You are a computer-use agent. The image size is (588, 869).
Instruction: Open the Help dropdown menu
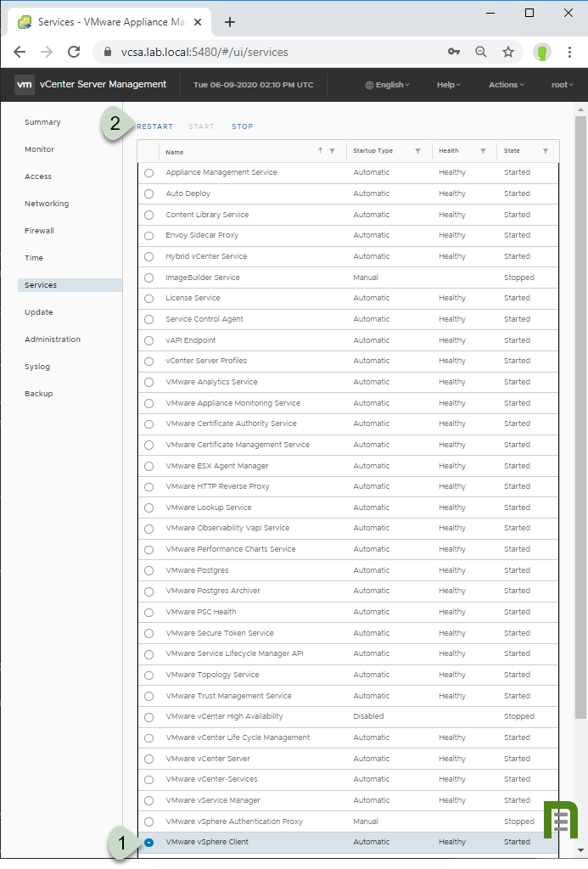tap(448, 85)
